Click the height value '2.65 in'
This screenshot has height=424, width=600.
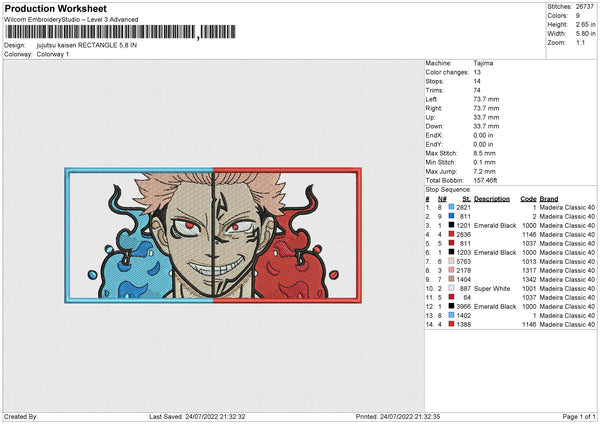pyautogui.click(x=585, y=24)
